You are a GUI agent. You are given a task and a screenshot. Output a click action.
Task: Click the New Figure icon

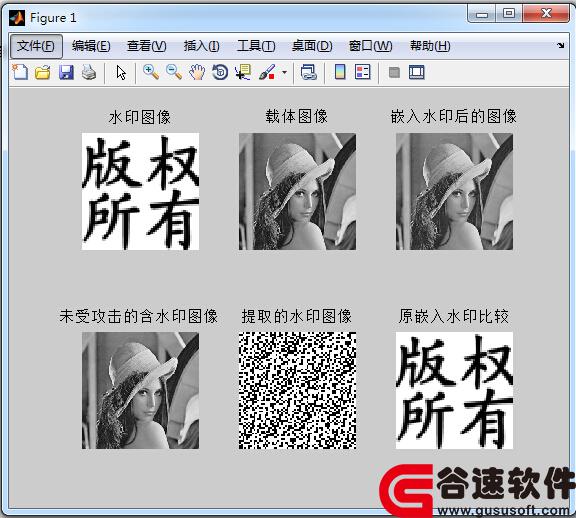(20, 72)
